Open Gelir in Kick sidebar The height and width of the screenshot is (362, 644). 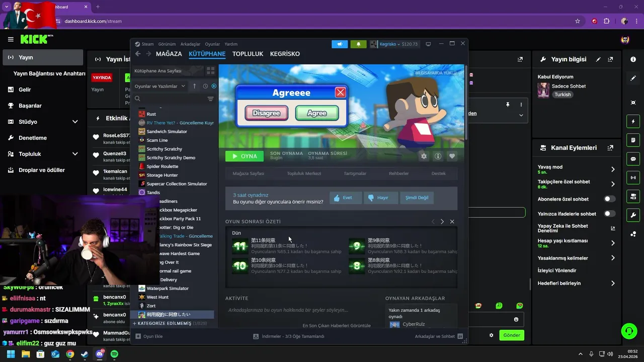(x=44, y=89)
